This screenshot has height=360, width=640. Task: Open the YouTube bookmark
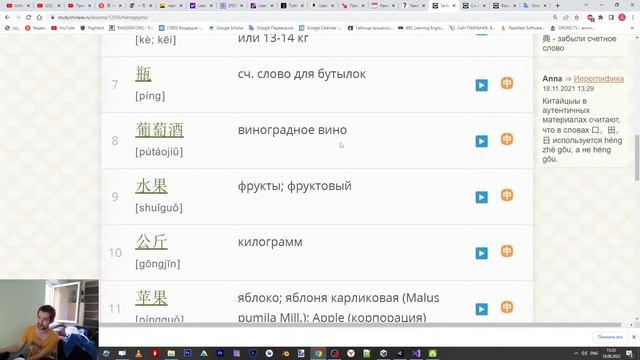63,28
